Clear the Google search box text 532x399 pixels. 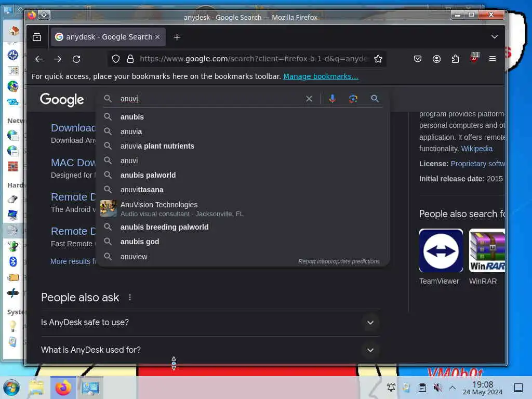pos(309,99)
